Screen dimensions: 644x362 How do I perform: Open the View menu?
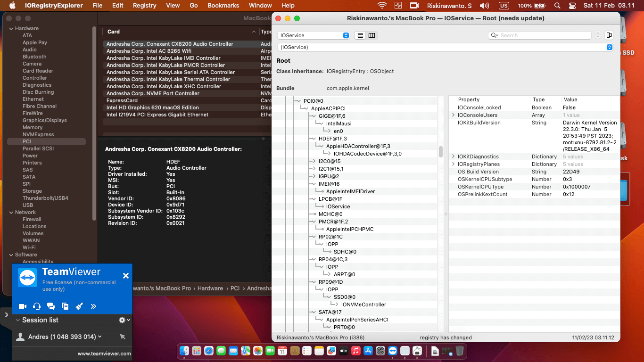point(173,6)
